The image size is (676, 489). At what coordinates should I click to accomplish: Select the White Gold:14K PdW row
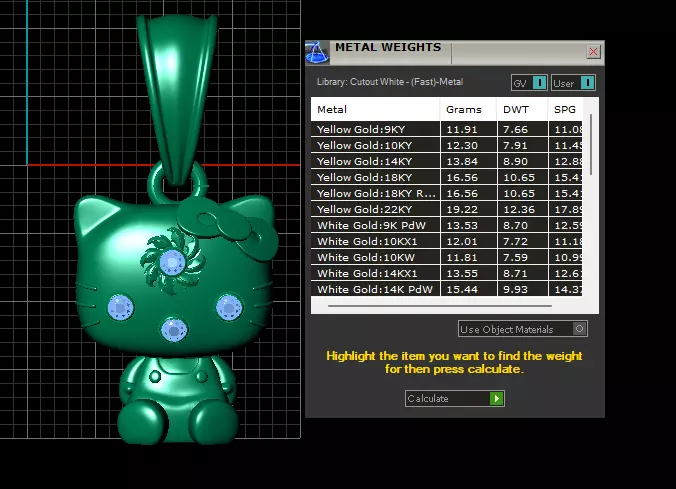tap(447, 289)
